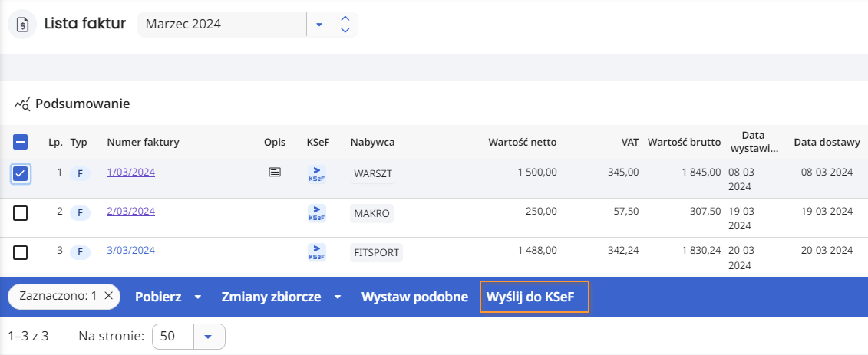Open invoice link 2/03/2024

131,211
